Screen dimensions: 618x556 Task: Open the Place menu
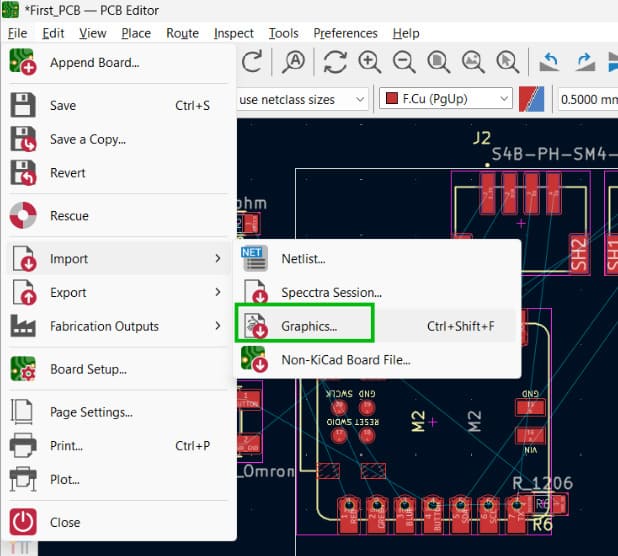[x=136, y=33]
